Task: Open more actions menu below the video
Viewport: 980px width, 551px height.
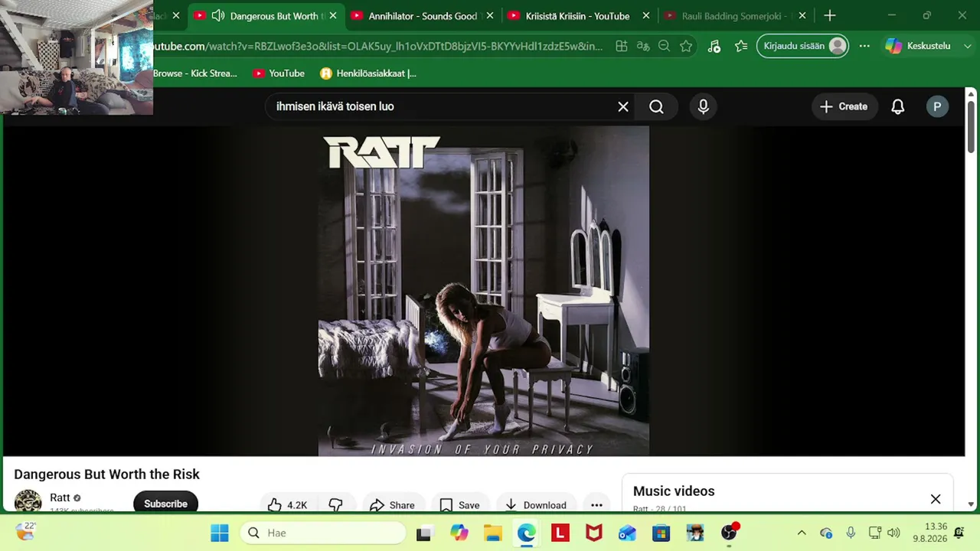Action: pos(596,505)
